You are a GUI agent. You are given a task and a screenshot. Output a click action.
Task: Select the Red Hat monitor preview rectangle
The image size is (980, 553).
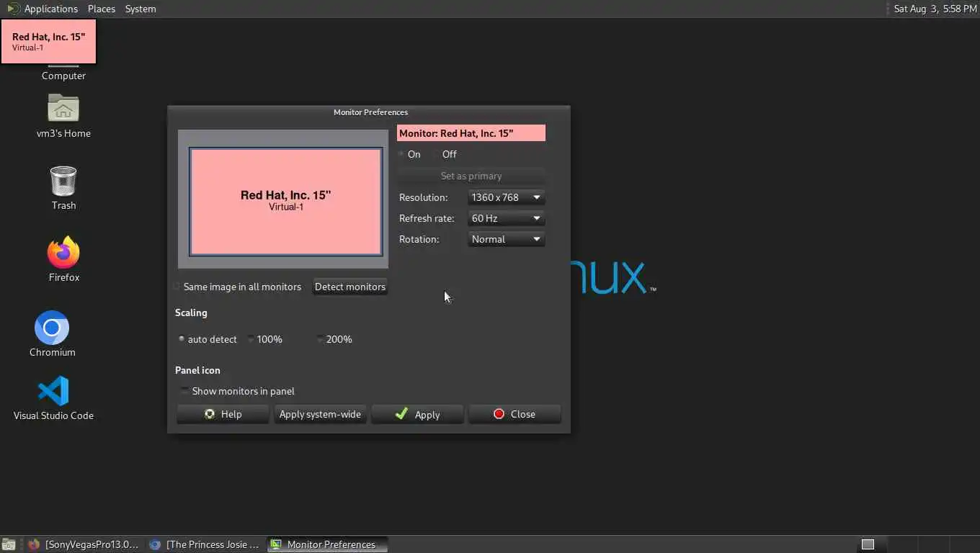tap(286, 202)
